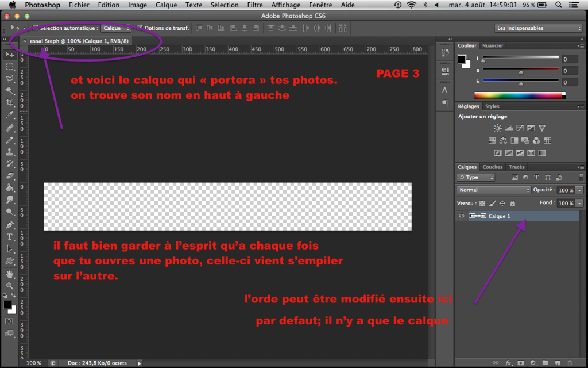Click the foreground color swatch in toolbox
The width and height of the screenshot is (588, 368).
point(7,305)
